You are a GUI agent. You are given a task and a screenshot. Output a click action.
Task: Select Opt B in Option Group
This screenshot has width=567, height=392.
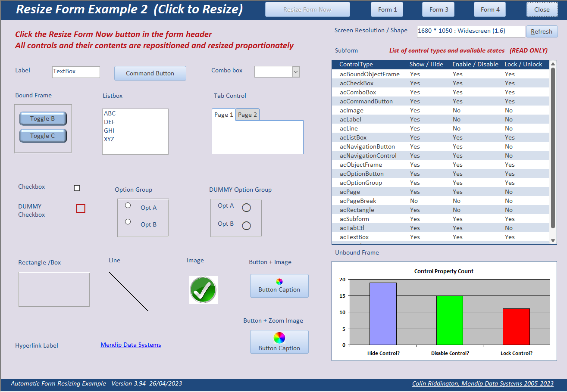pyautogui.click(x=128, y=221)
